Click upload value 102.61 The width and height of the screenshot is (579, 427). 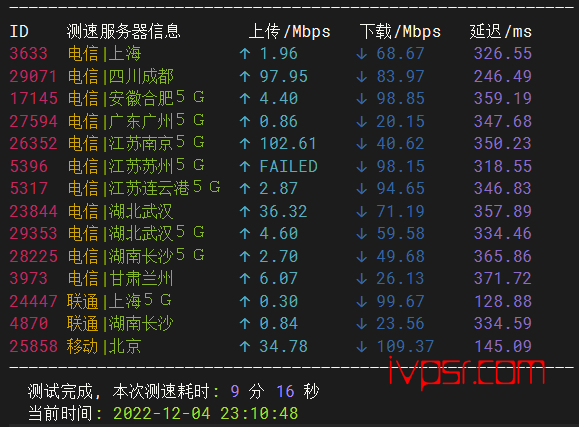click(x=288, y=144)
